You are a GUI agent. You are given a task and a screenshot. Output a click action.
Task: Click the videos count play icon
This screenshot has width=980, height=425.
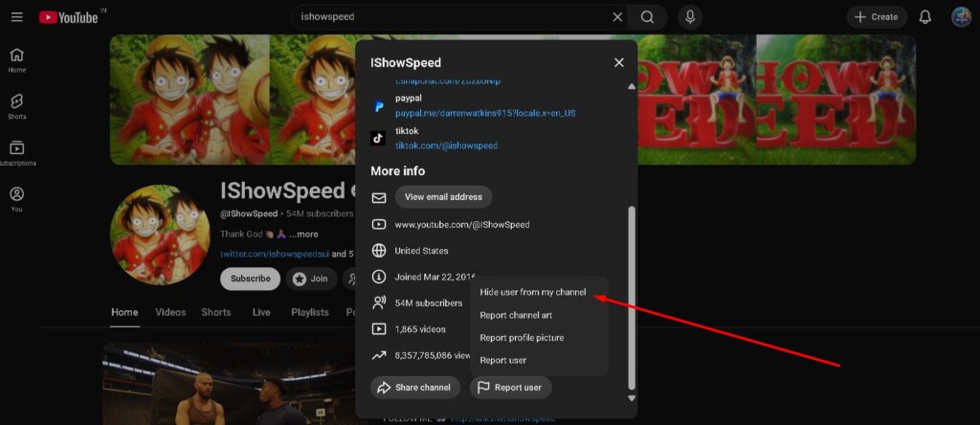379,328
